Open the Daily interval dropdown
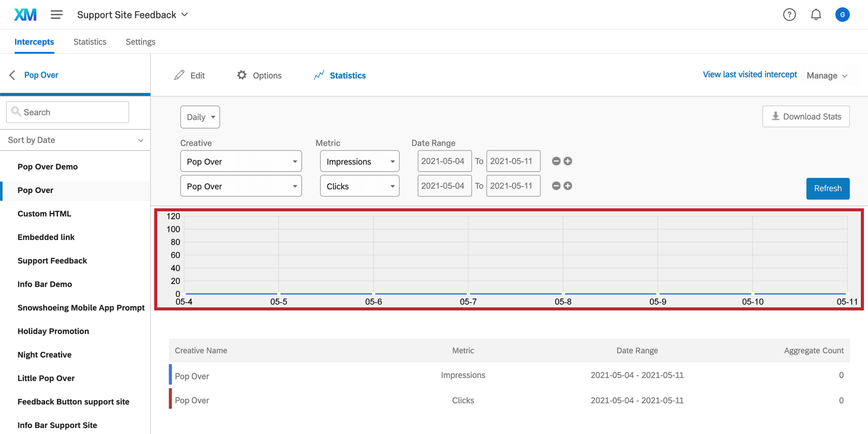 (200, 117)
